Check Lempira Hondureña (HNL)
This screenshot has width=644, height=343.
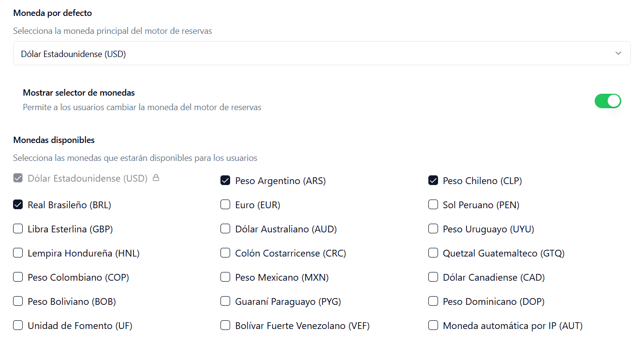(x=18, y=253)
